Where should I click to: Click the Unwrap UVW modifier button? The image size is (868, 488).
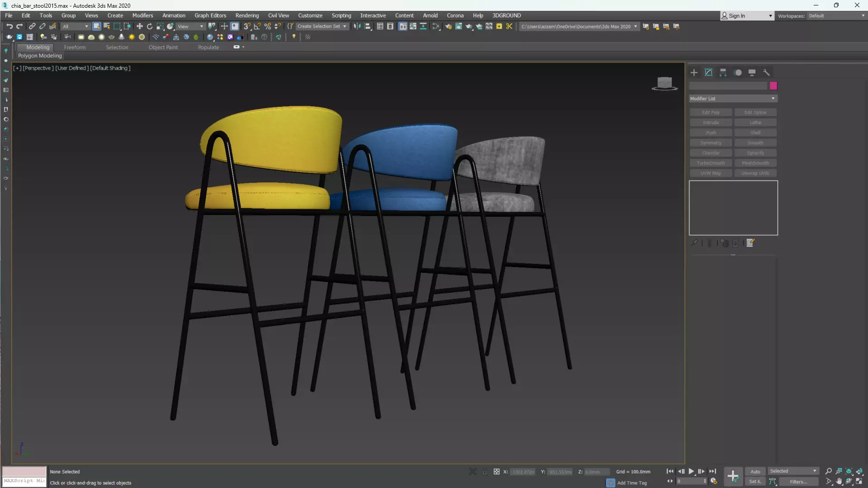tap(755, 173)
